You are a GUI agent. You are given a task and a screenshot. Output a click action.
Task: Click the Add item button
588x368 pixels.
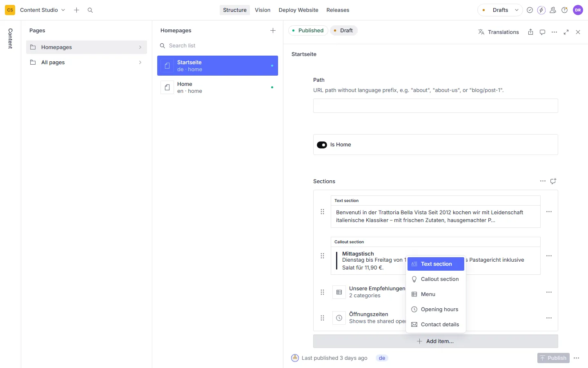pos(435,341)
